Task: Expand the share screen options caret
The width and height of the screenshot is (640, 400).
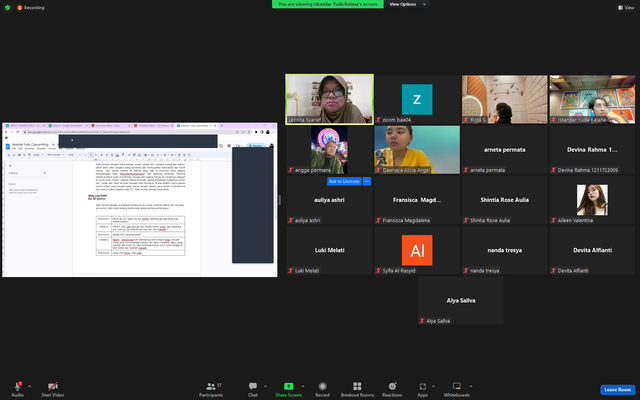Action: click(302, 386)
